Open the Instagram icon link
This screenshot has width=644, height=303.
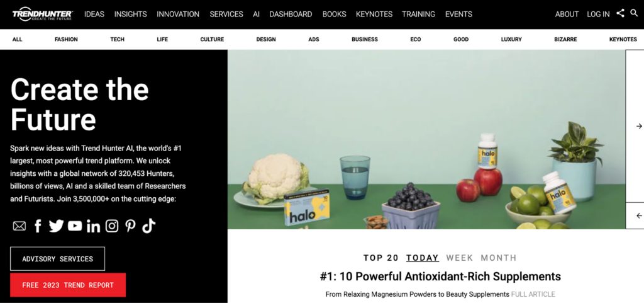coord(112,226)
